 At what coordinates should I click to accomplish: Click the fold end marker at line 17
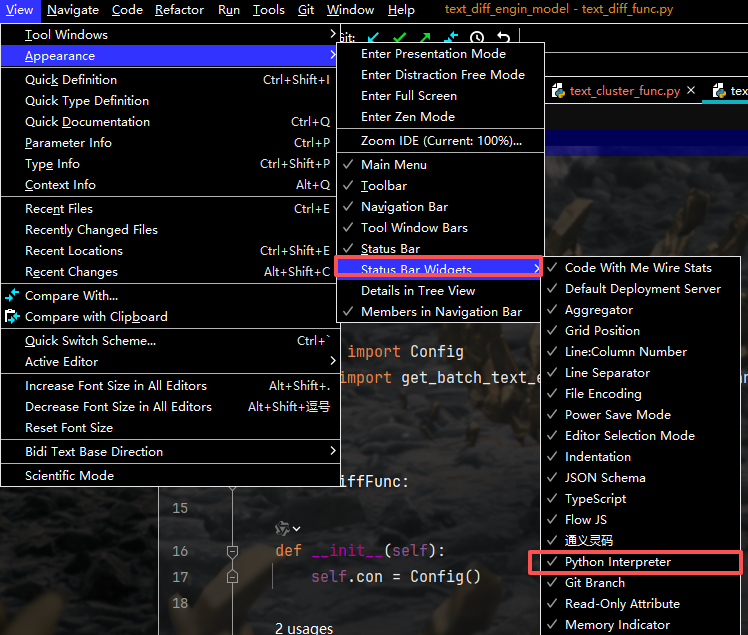pyautogui.click(x=232, y=577)
